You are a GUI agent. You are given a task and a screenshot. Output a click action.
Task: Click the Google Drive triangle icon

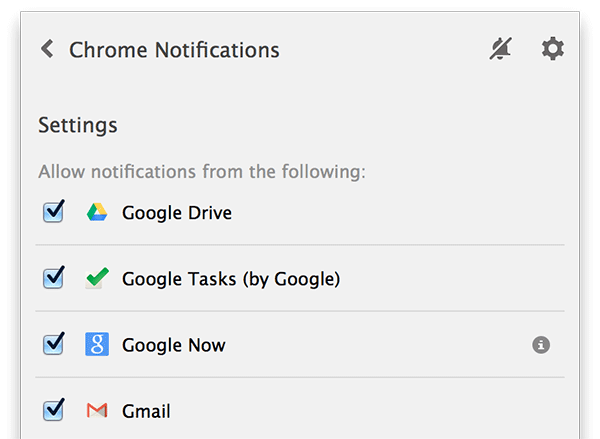tap(97, 212)
